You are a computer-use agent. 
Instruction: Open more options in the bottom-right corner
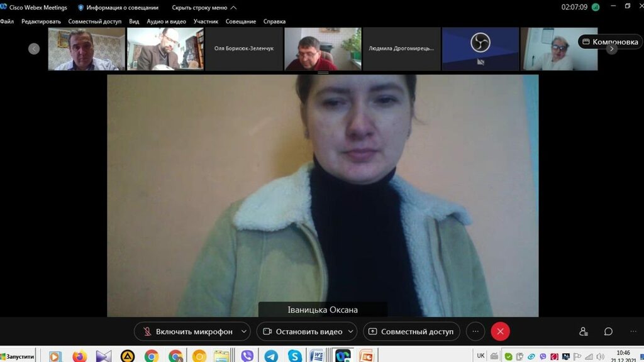(633, 331)
